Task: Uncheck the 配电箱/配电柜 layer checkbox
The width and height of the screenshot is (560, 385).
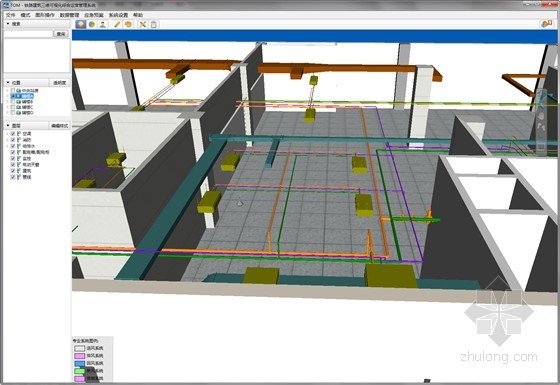Action: pyautogui.click(x=13, y=152)
